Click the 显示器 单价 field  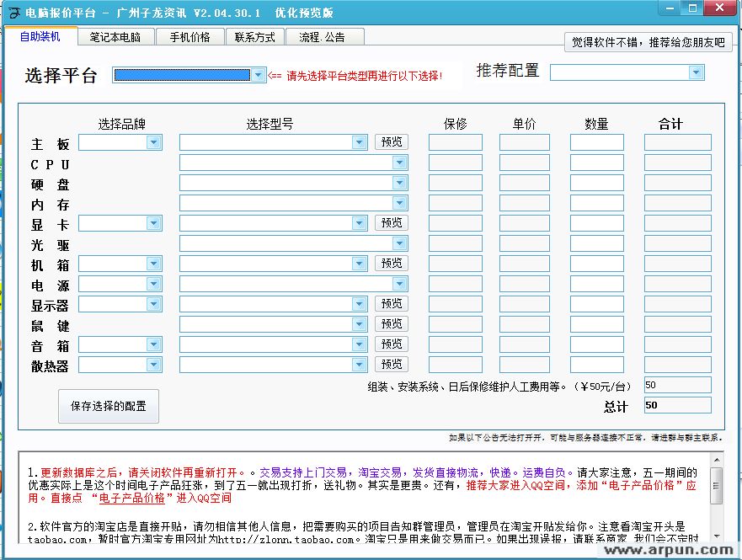click(525, 304)
